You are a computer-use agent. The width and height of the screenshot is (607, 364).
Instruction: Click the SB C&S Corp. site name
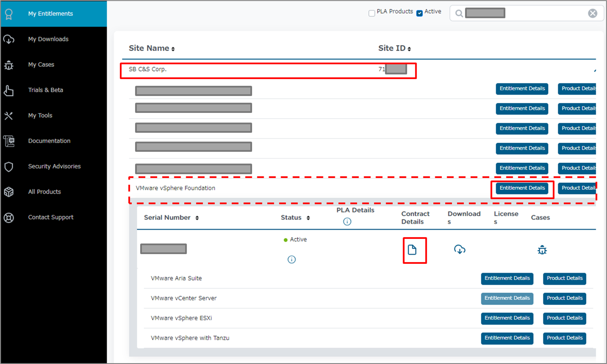pos(148,69)
